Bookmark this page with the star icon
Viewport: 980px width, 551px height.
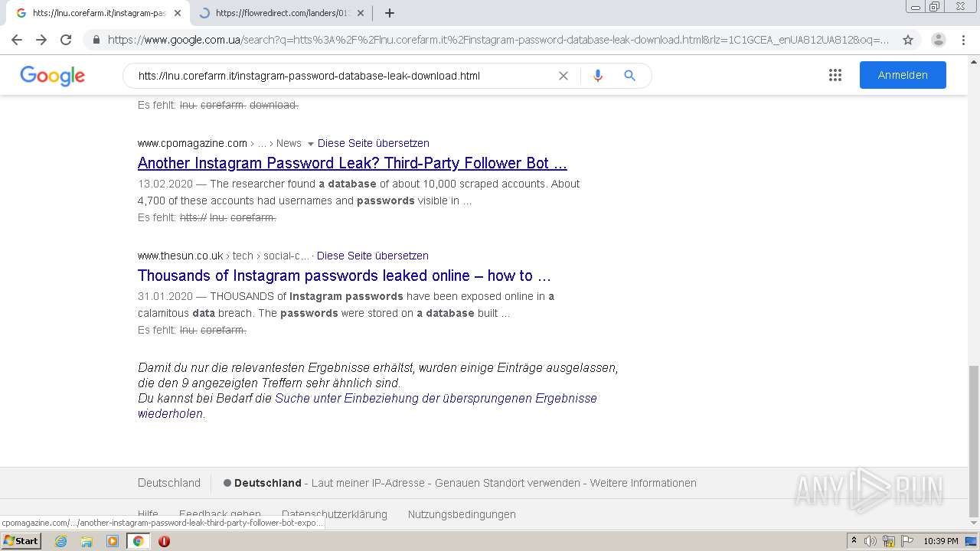[908, 40]
